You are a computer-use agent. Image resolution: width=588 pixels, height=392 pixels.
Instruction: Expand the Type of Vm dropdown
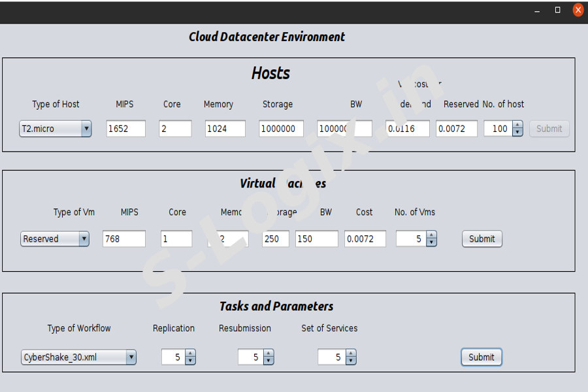click(x=54, y=239)
